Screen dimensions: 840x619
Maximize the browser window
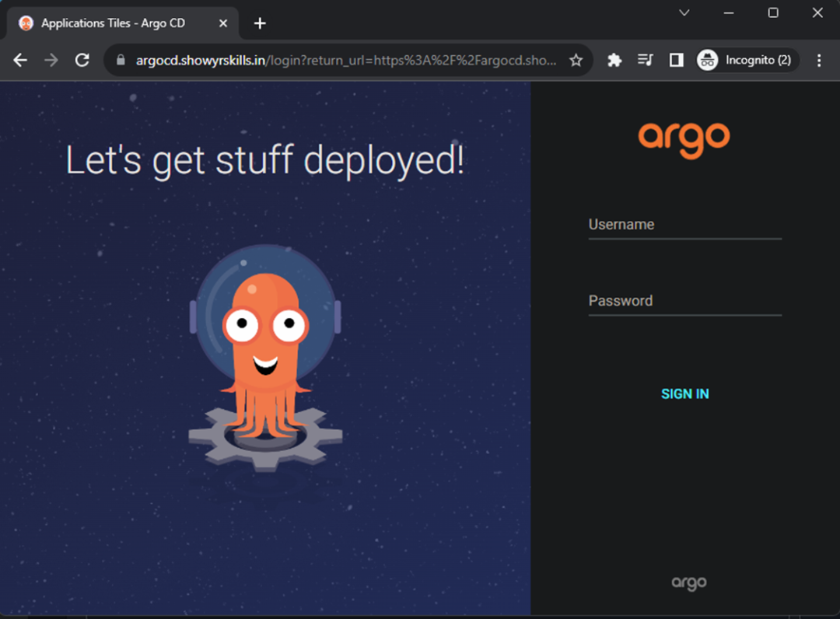tap(773, 12)
